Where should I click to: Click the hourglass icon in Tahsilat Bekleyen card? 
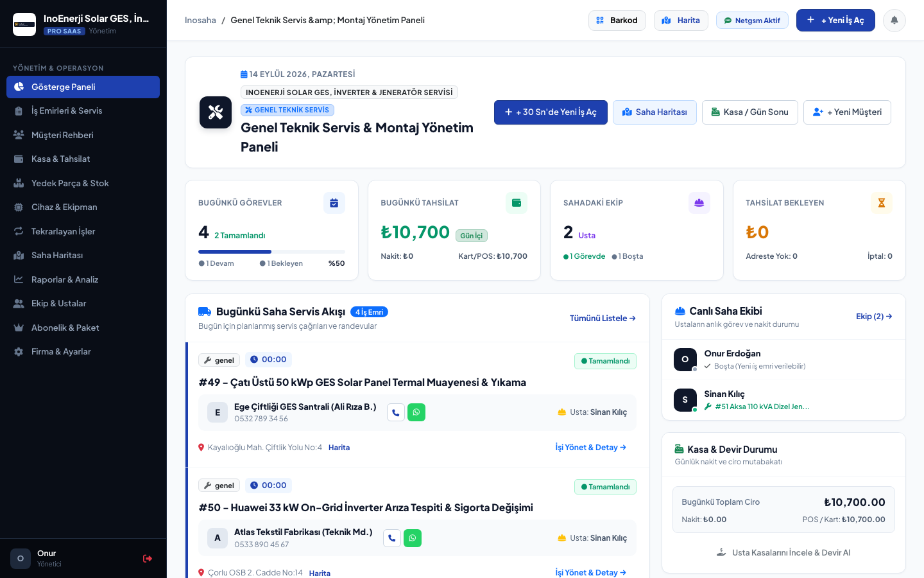coord(882,203)
